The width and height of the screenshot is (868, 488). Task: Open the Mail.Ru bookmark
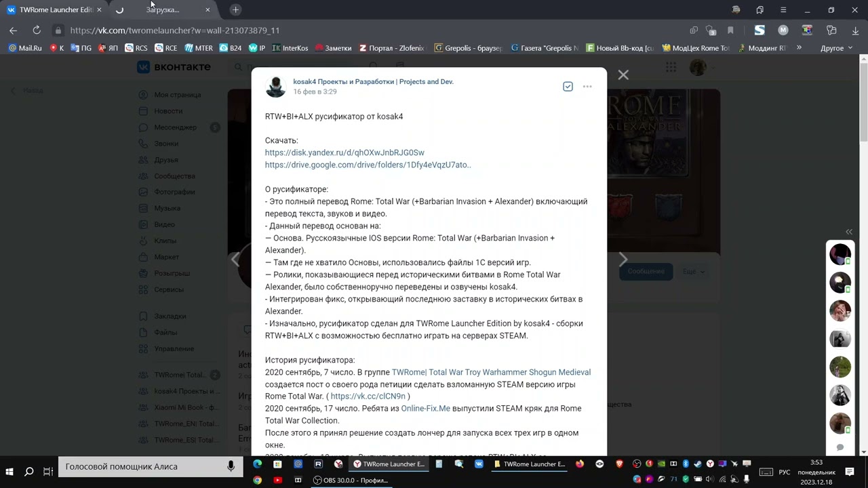25,48
